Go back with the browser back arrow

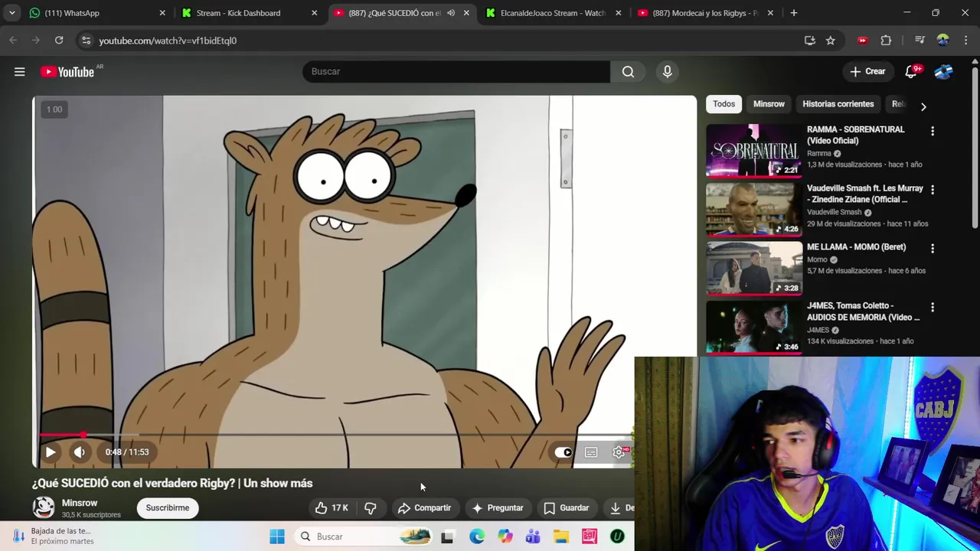point(13,41)
